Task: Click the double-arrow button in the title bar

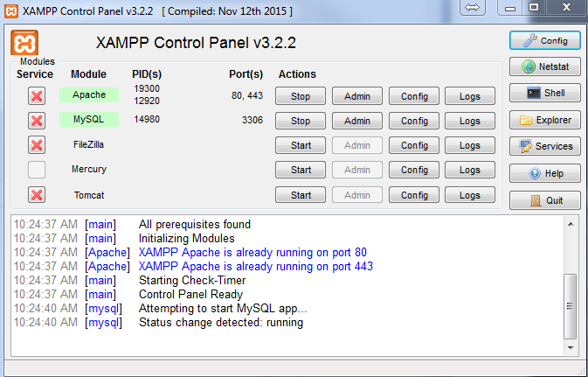Action: (x=472, y=8)
